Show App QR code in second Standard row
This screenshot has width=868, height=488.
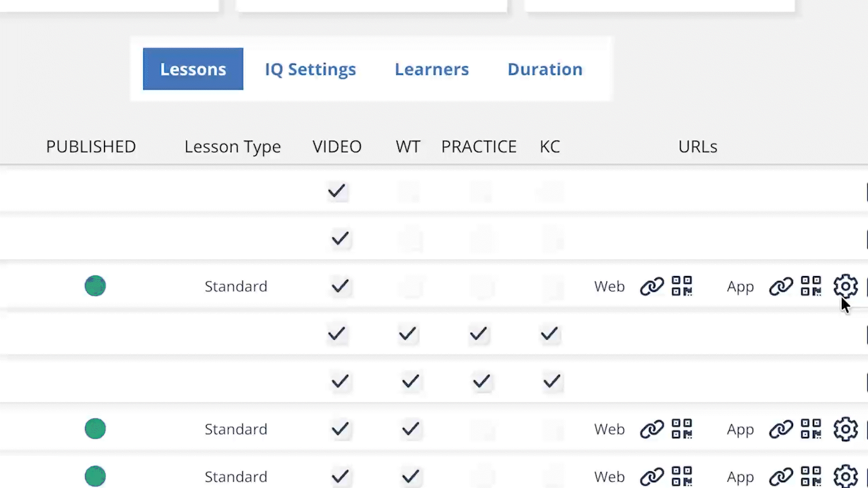tap(811, 429)
